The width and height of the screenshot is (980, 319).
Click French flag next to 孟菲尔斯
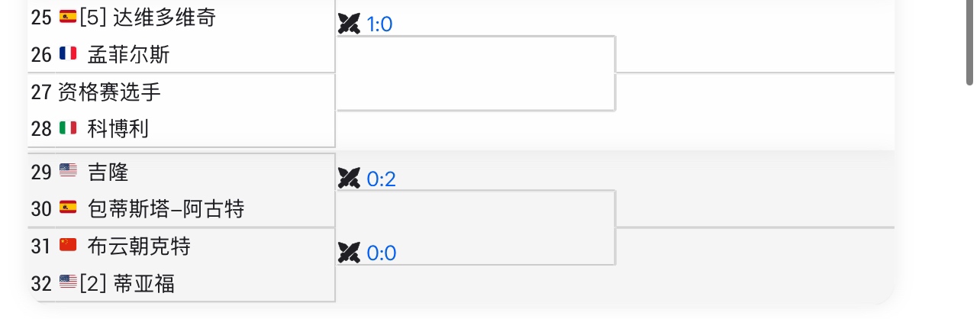tap(68, 54)
